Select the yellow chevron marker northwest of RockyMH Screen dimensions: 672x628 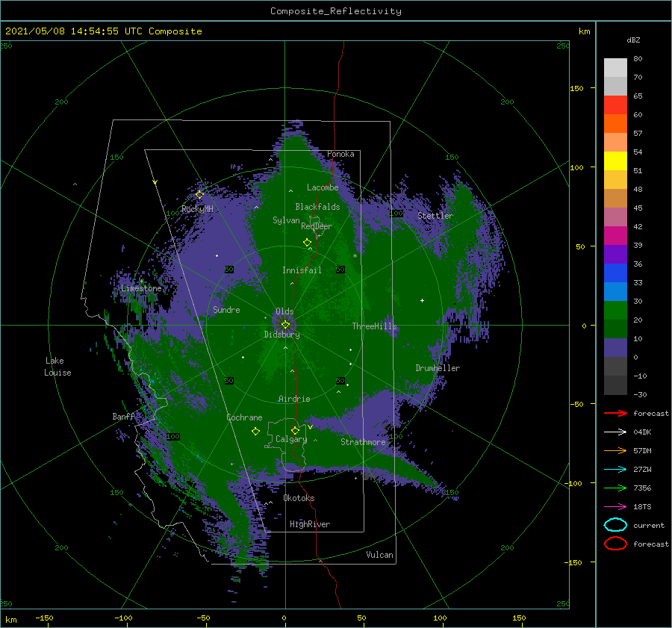[x=155, y=182]
